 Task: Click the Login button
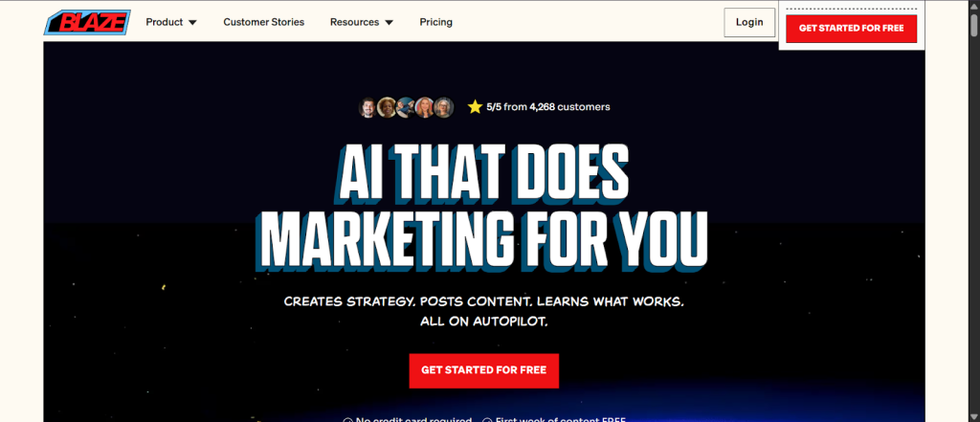tap(749, 23)
